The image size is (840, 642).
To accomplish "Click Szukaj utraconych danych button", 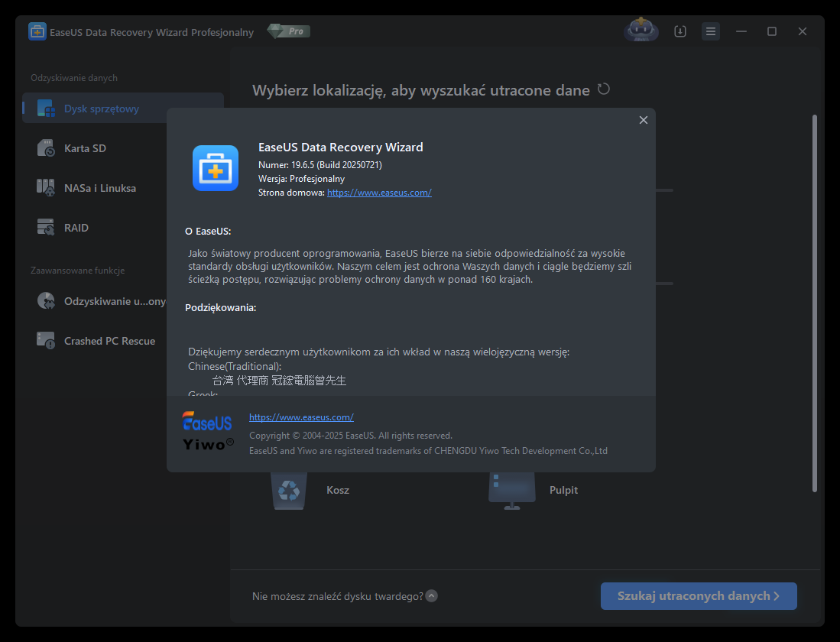I will click(x=699, y=596).
